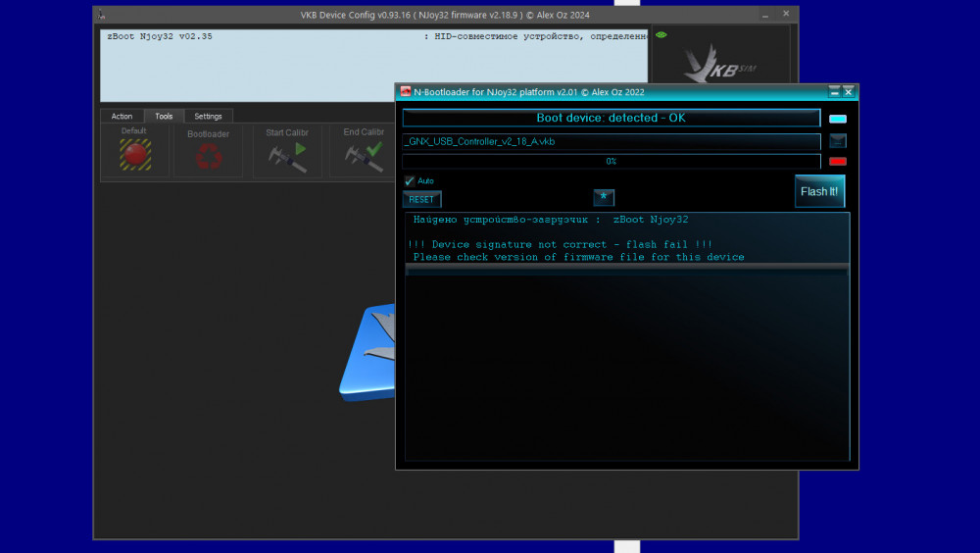Image resolution: width=980 pixels, height=553 pixels.
Task: Minimize the VKB Device Config window
Action: tap(765, 15)
